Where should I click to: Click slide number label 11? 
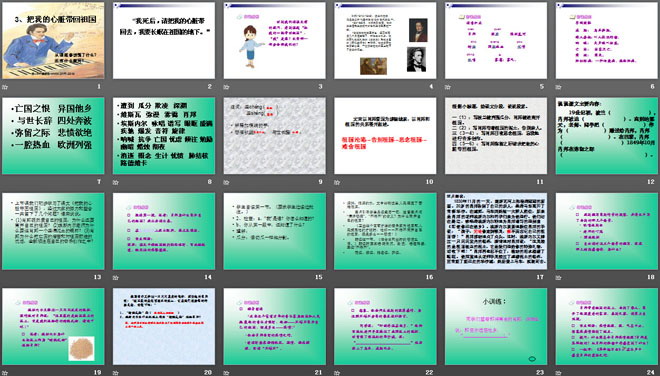coord(540,182)
